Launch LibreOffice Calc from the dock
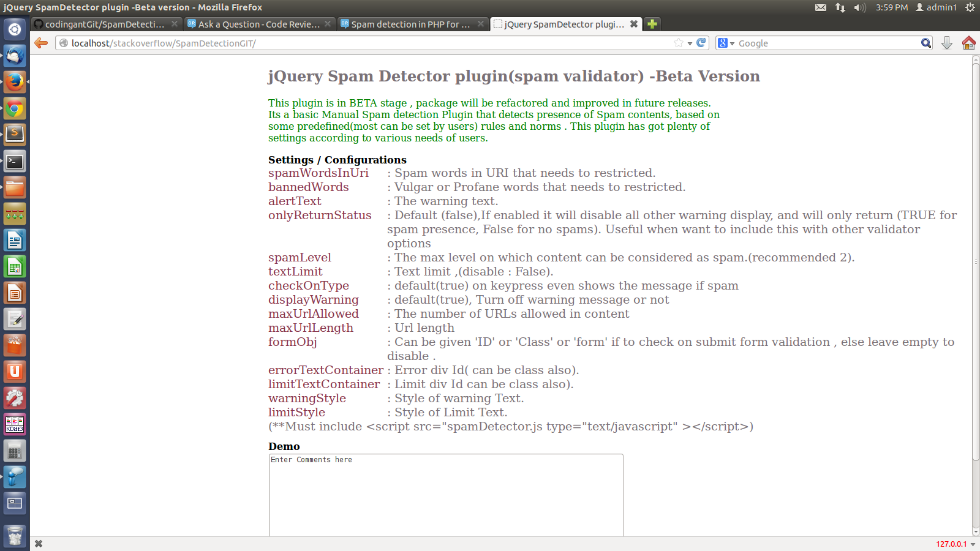This screenshot has width=980, height=551. 15,266
